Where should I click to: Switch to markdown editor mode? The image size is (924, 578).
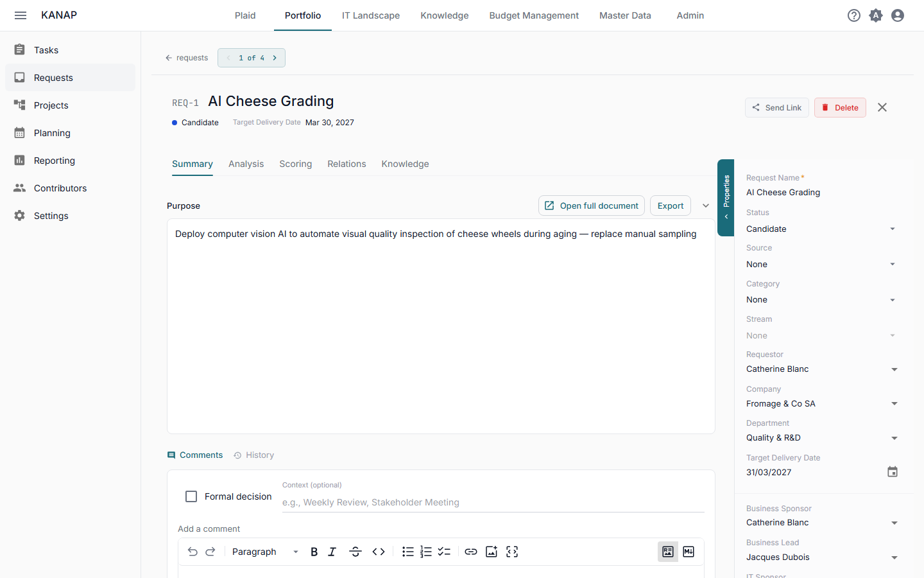[689, 552]
